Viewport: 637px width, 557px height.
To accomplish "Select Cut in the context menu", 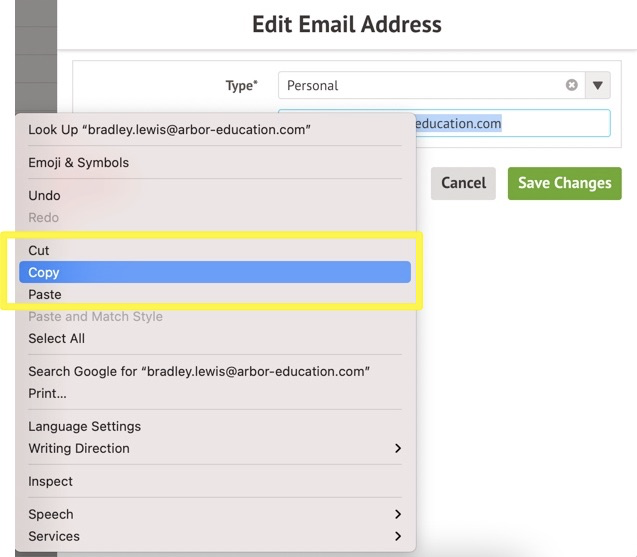I will click(x=39, y=250).
